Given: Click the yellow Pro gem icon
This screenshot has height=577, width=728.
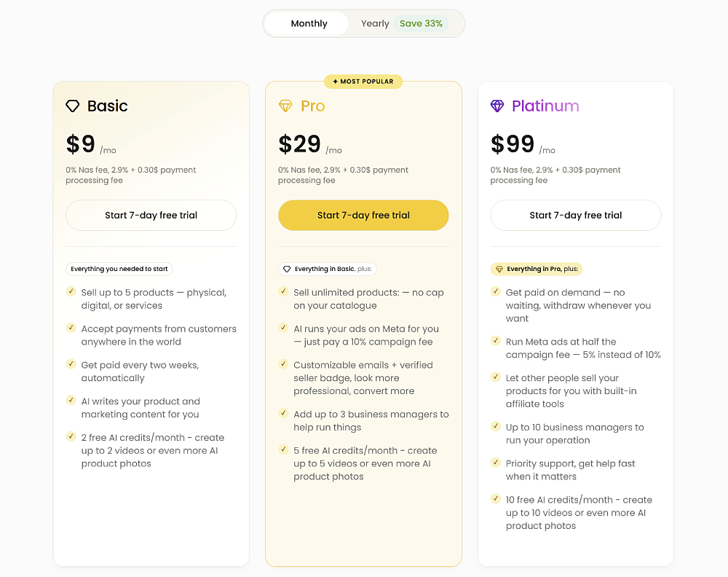Looking at the screenshot, I should click(285, 106).
